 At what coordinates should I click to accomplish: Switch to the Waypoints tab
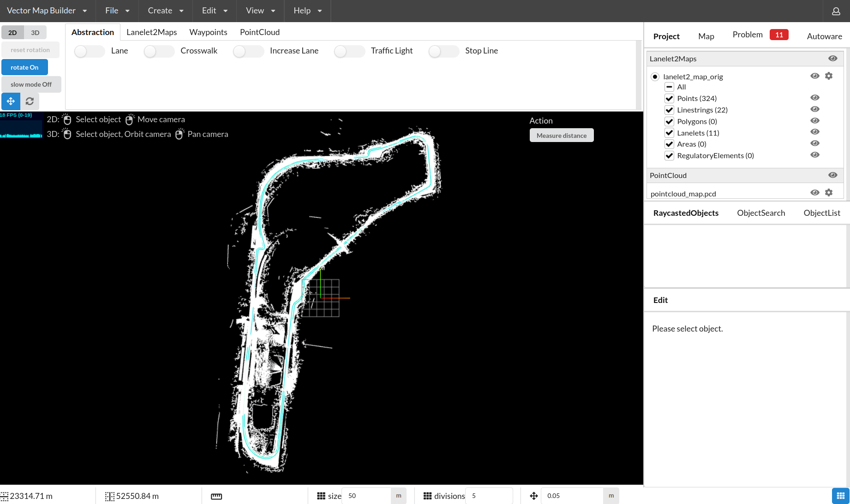[208, 32]
